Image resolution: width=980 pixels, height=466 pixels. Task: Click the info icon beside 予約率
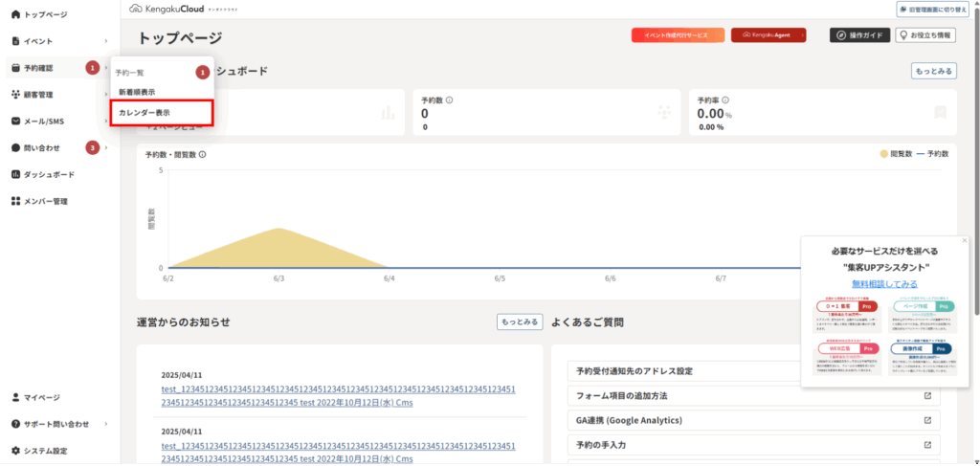click(725, 100)
